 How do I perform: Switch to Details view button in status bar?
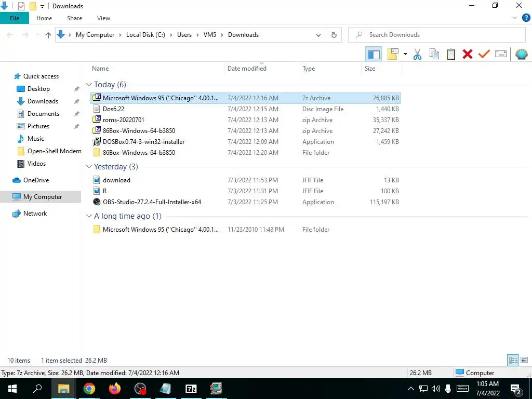coord(513,360)
